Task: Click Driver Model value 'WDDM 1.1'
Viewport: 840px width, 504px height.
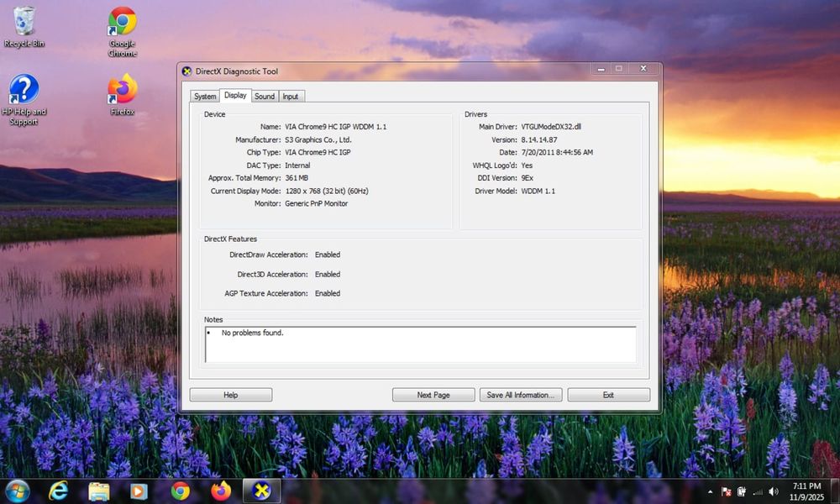Action: 538,191
